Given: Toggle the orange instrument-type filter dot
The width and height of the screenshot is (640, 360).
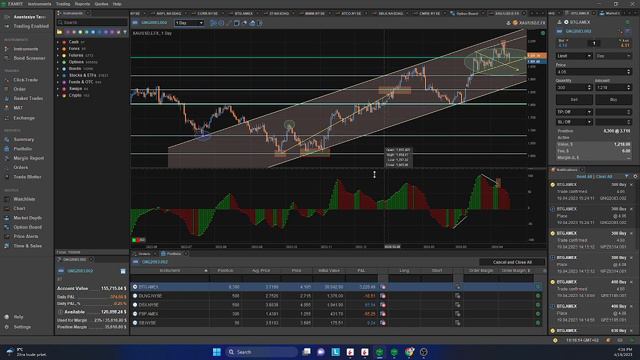Looking at the screenshot, I should tap(74, 32).
